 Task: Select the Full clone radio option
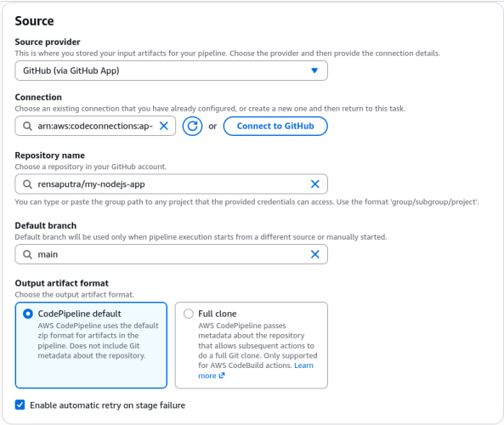[189, 314]
